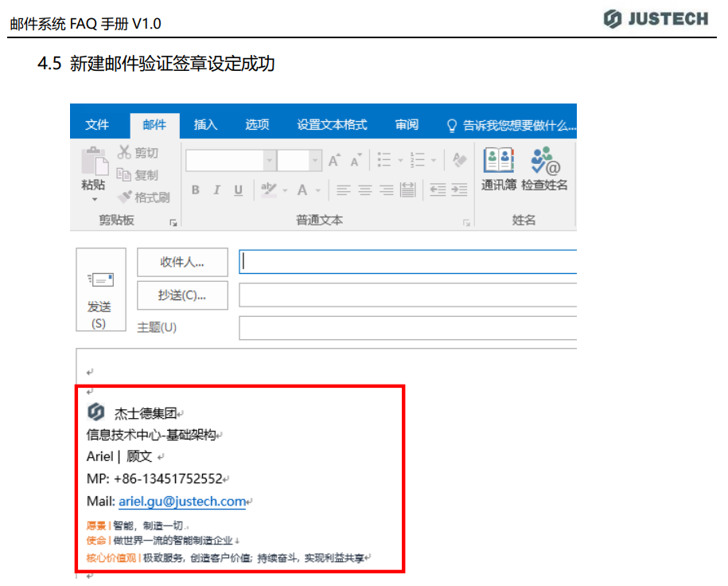Toggle Bold formatting
Image resolution: width=728 pixels, height=586 pixels.
(x=196, y=189)
